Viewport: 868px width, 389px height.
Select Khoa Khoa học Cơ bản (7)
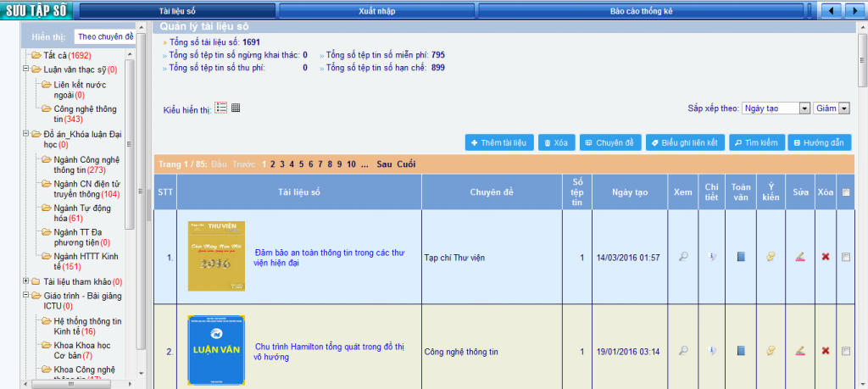point(82,350)
